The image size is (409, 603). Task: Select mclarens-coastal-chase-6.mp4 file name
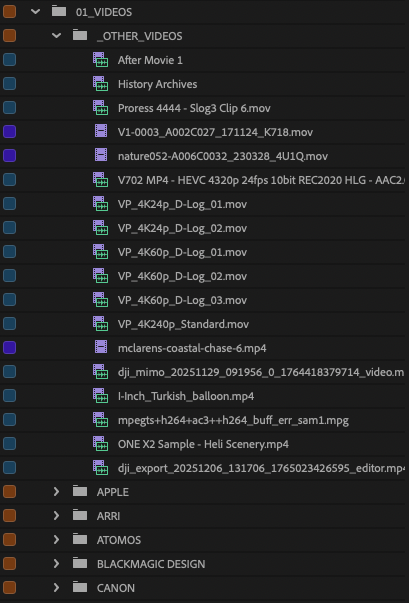coord(192,348)
